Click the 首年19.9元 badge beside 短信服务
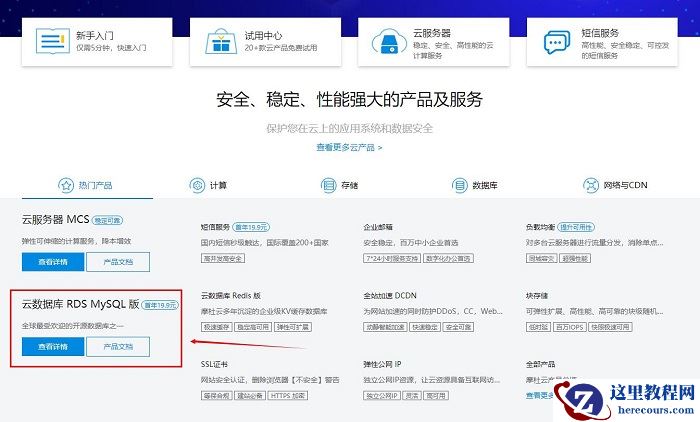This screenshot has width=700, height=422. click(x=251, y=227)
